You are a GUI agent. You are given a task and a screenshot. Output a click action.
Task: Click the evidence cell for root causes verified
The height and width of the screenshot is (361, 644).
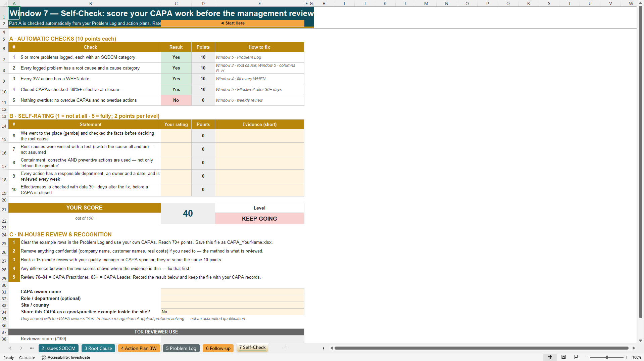point(259,149)
